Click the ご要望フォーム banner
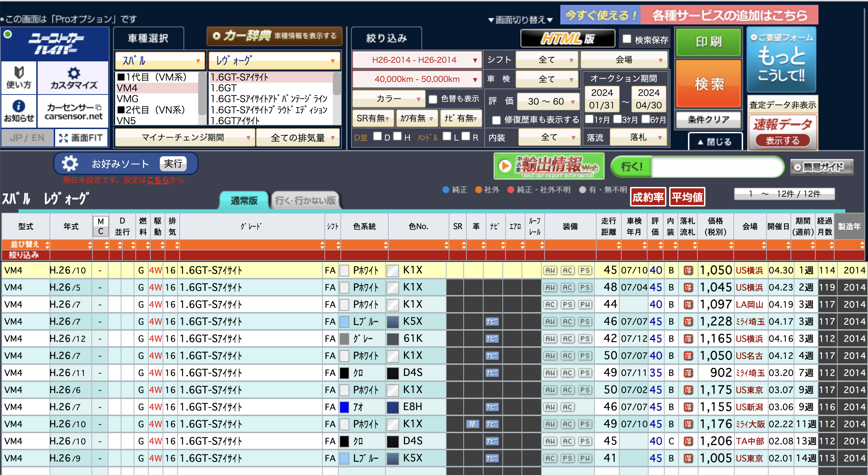The image size is (868, 475). coord(781,59)
